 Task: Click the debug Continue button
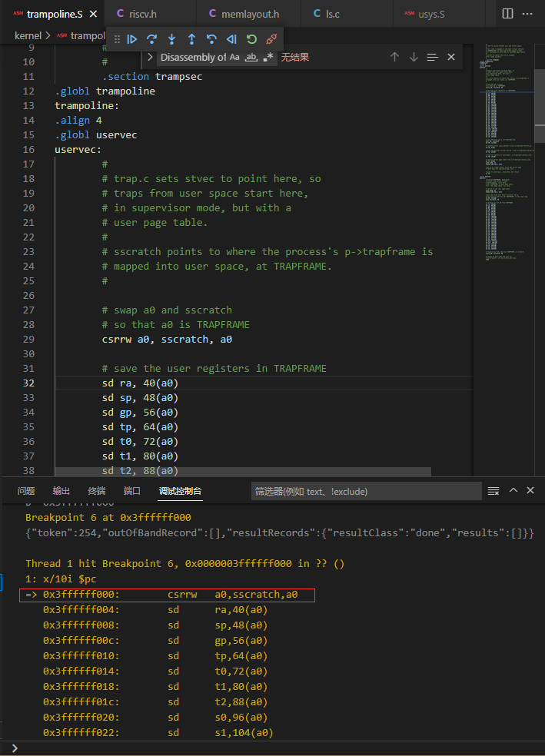click(132, 39)
